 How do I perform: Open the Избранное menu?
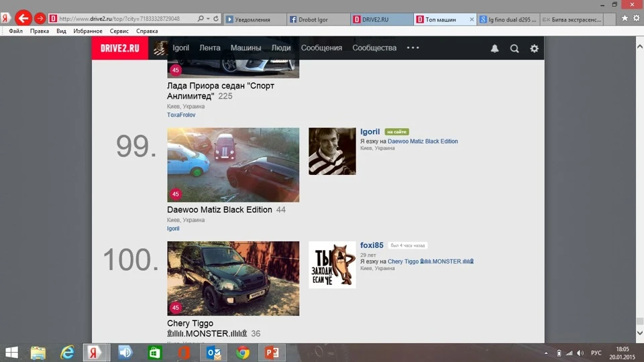88,31
